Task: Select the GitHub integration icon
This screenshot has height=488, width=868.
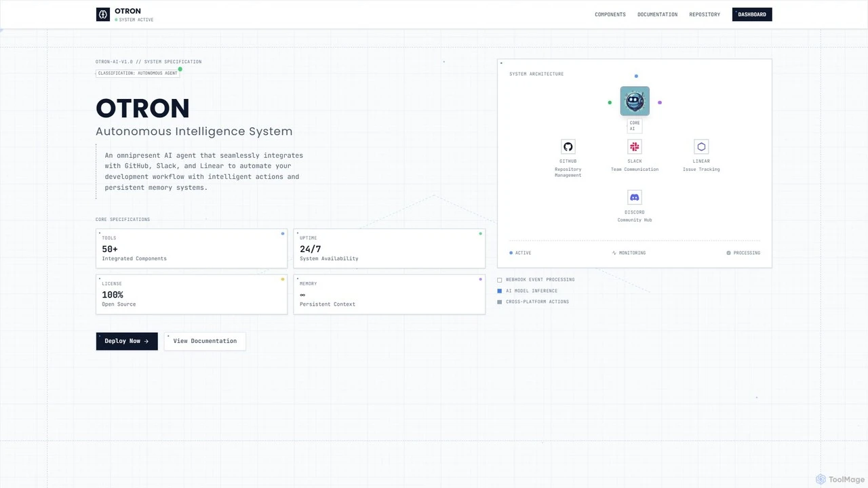Action: click(568, 146)
